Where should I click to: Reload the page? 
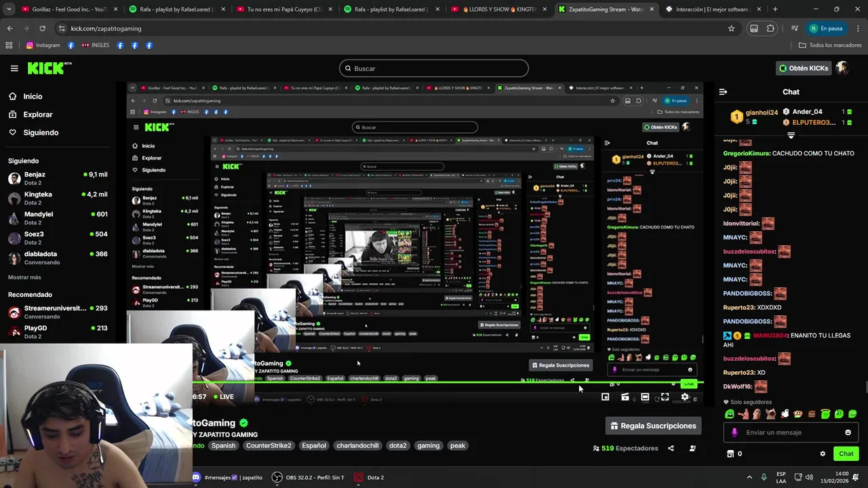[42, 28]
